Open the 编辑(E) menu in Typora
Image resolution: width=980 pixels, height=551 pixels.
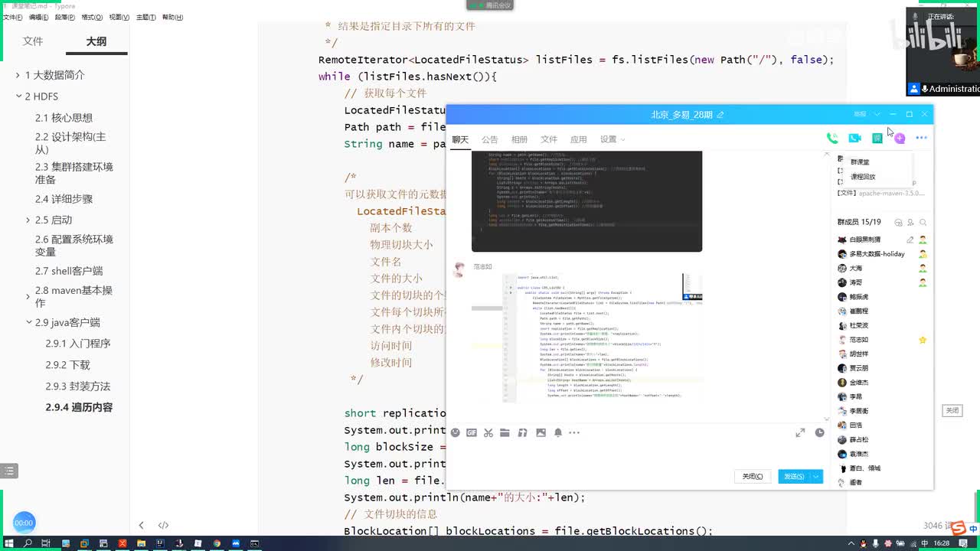[38, 17]
